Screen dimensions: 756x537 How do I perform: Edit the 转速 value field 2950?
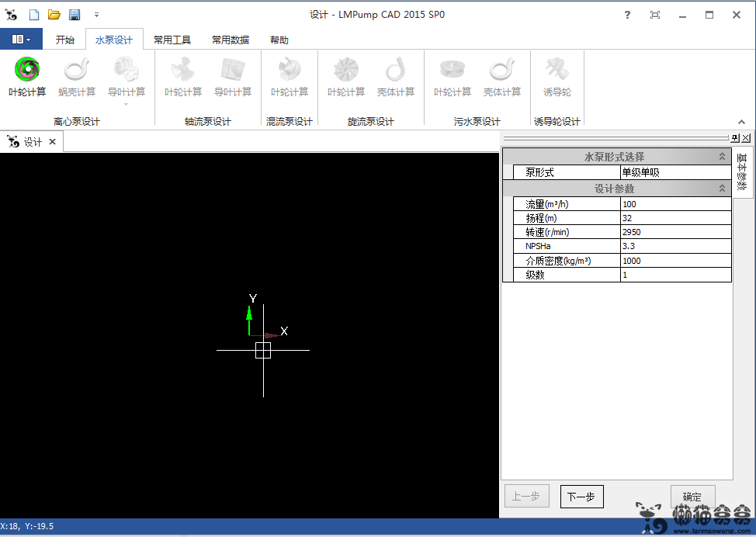tap(675, 232)
